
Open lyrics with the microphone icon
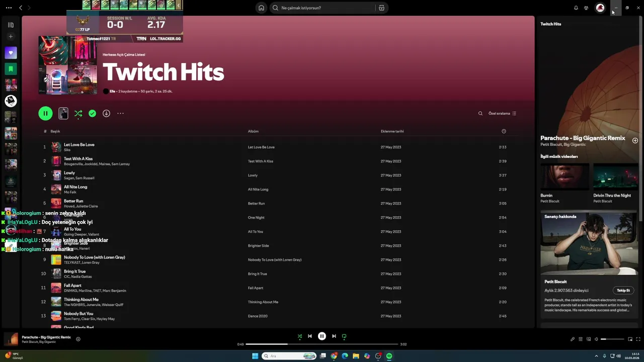pos(572,339)
